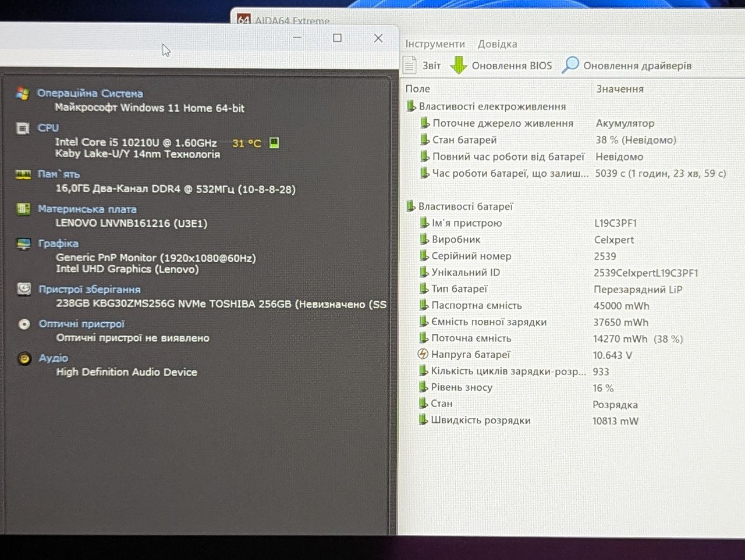
Task: Click the CPU heading
Action: pos(48,128)
